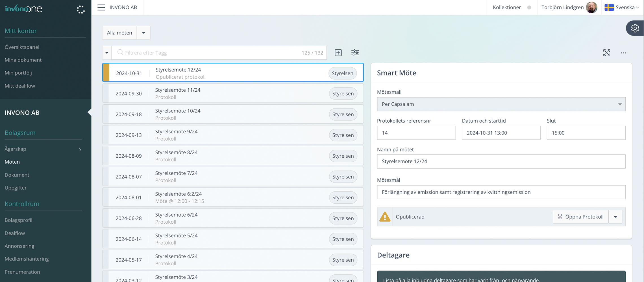The height and width of the screenshot is (282, 644).
Task: Click Torbjörn Lindgren's profile avatar
Action: [591, 7]
